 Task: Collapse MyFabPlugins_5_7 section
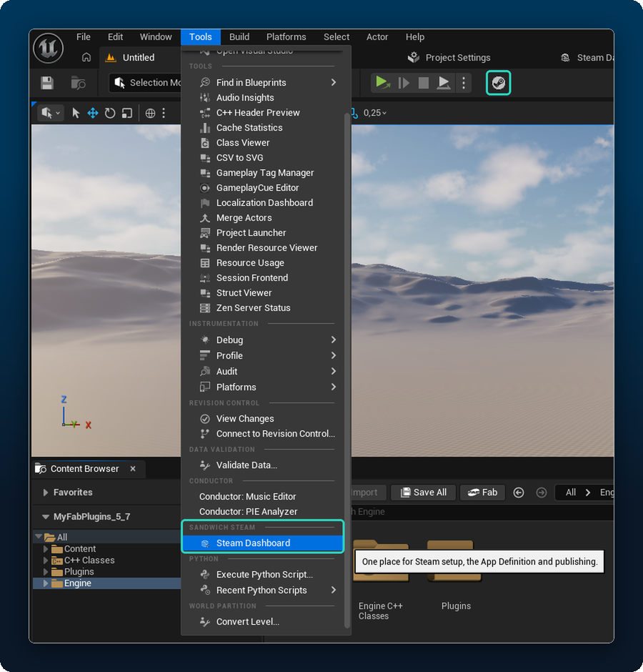(x=46, y=517)
